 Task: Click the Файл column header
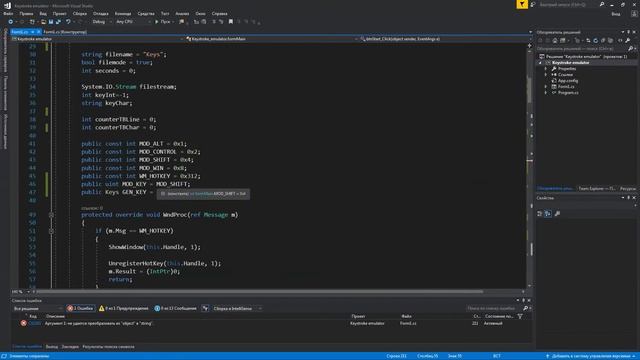click(406, 316)
